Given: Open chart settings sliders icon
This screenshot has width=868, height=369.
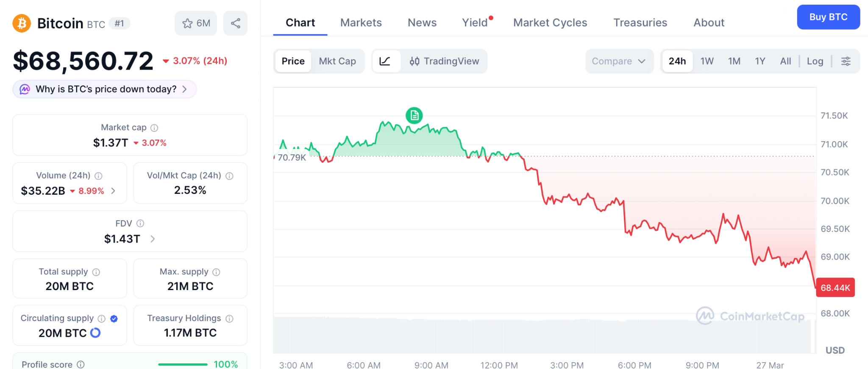Looking at the screenshot, I should point(846,61).
